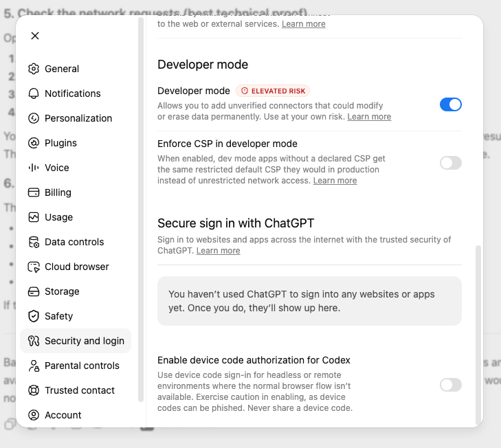Open Learn more link under Developer mode
This screenshot has width=501, height=448.
(369, 117)
